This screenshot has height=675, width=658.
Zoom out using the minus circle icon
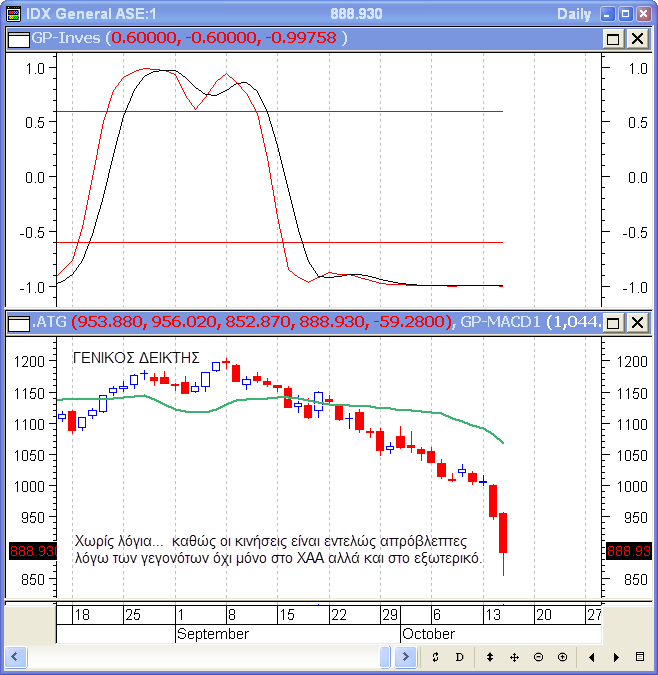coord(538,657)
